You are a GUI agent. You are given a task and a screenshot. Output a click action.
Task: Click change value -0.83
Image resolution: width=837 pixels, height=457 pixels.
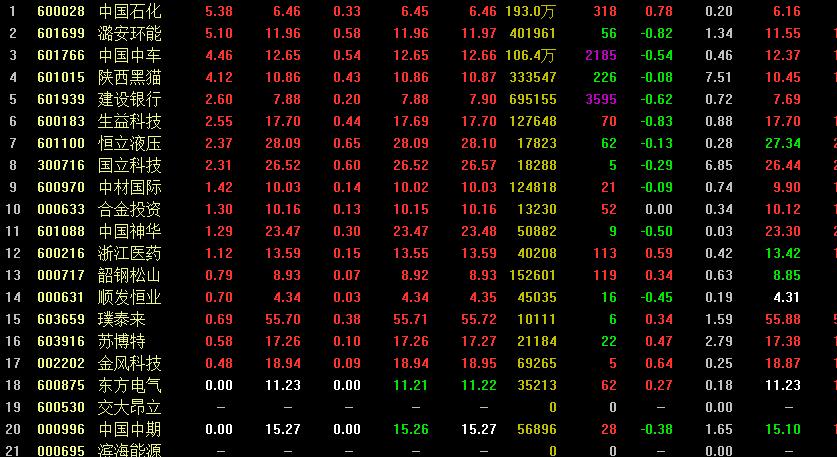(657, 121)
